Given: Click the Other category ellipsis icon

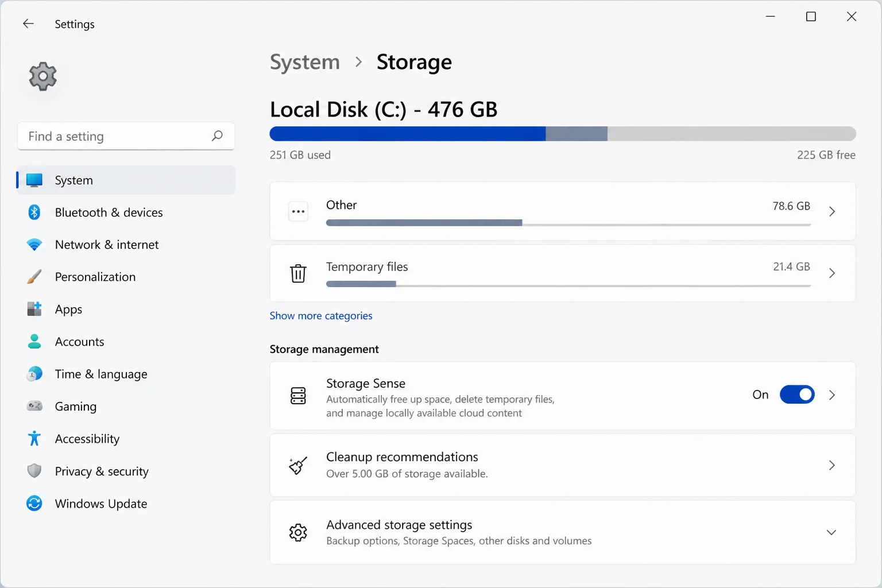Looking at the screenshot, I should pyautogui.click(x=298, y=211).
